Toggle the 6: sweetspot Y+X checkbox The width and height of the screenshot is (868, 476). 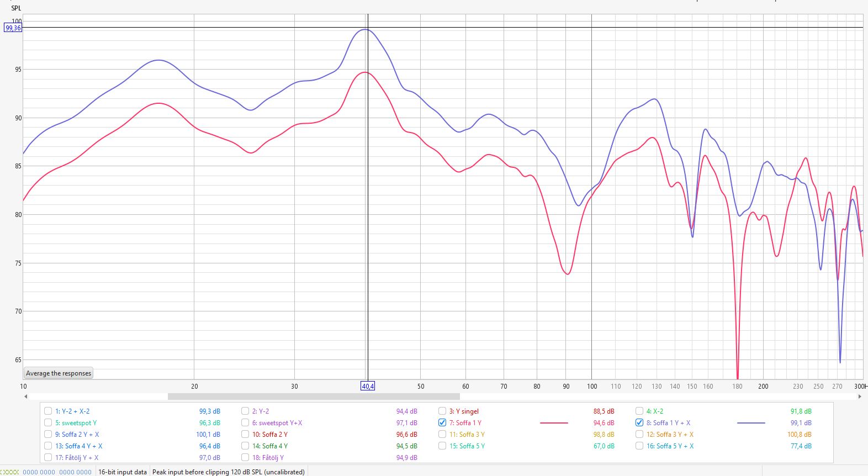pyautogui.click(x=245, y=422)
